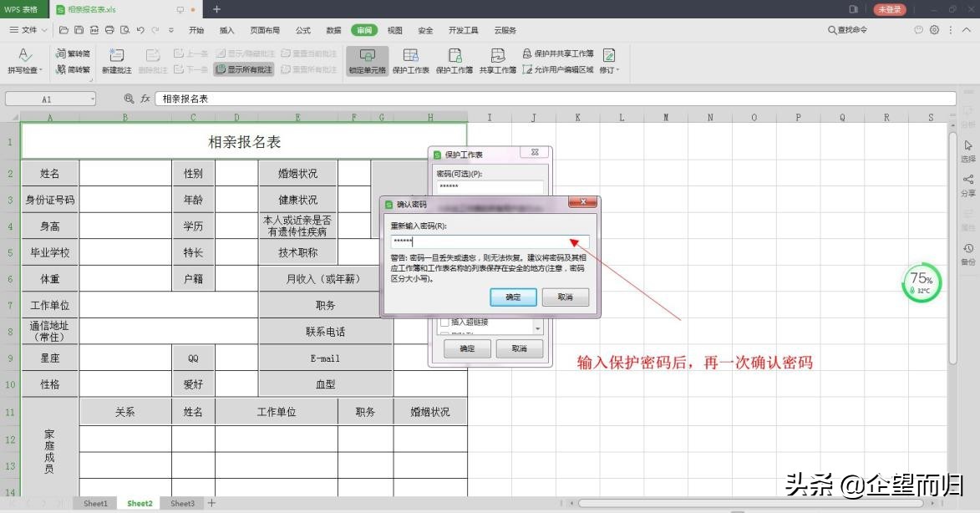Collapse the ribbon with the up chevron
Image resolution: width=980 pixels, height=513 pixels.
pyautogui.click(x=967, y=30)
